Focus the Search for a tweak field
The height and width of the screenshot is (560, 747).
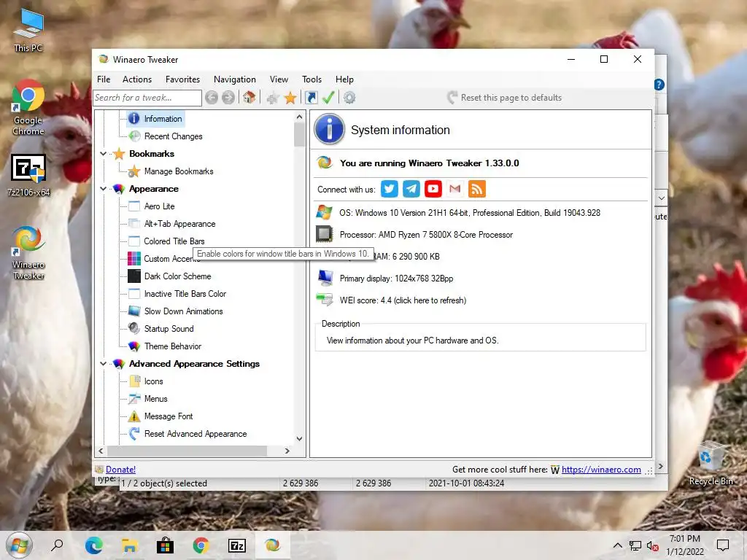click(147, 98)
